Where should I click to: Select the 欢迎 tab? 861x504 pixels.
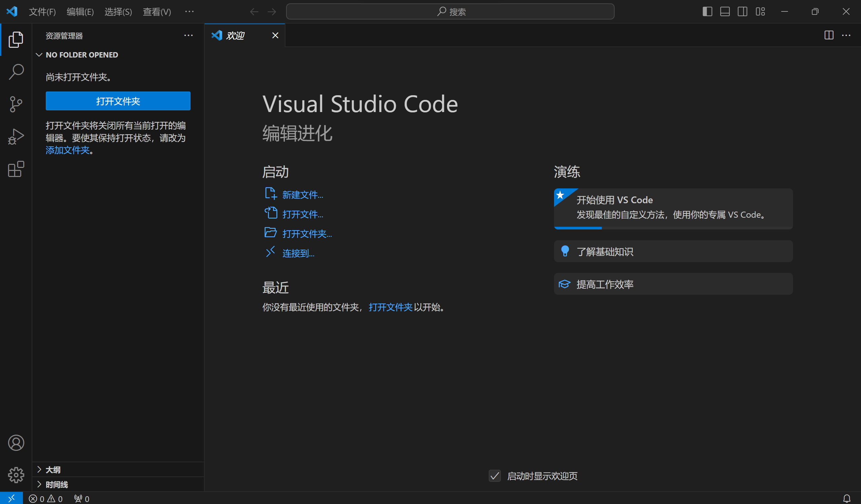tap(244, 35)
